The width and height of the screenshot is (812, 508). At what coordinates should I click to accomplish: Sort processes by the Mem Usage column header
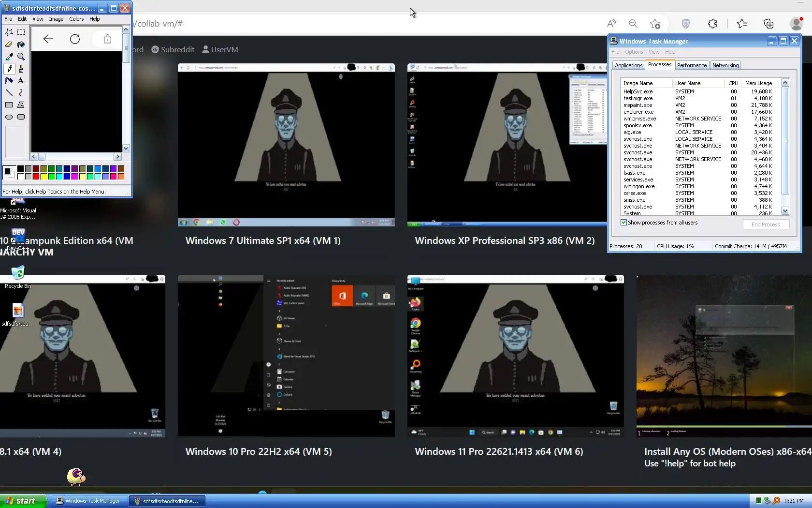758,83
